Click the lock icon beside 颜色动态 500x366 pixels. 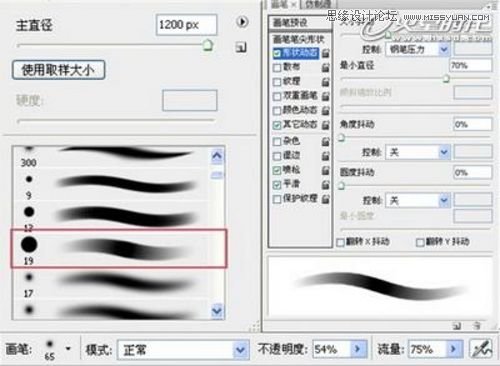coord(326,110)
